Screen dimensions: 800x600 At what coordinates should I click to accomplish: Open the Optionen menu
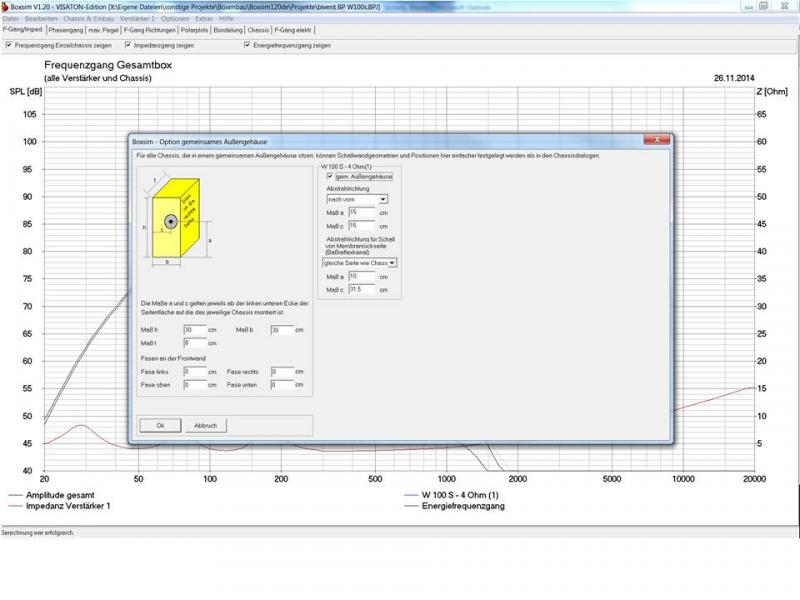click(x=175, y=19)
